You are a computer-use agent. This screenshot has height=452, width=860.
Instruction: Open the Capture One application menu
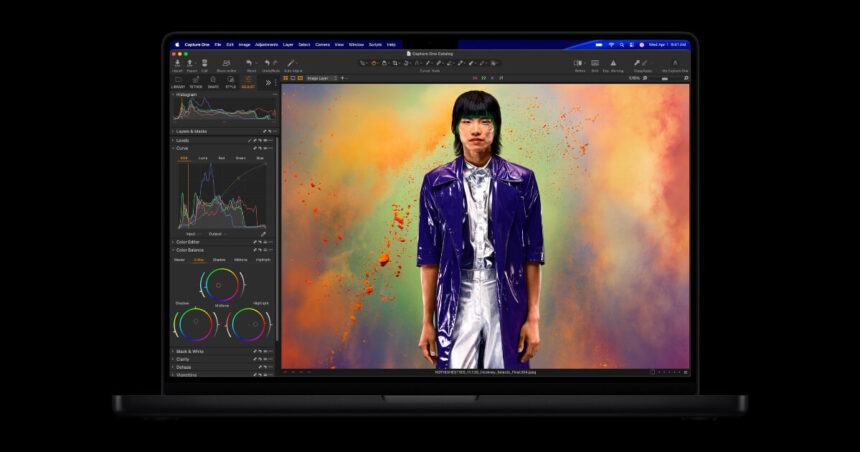tap(197, 44)
